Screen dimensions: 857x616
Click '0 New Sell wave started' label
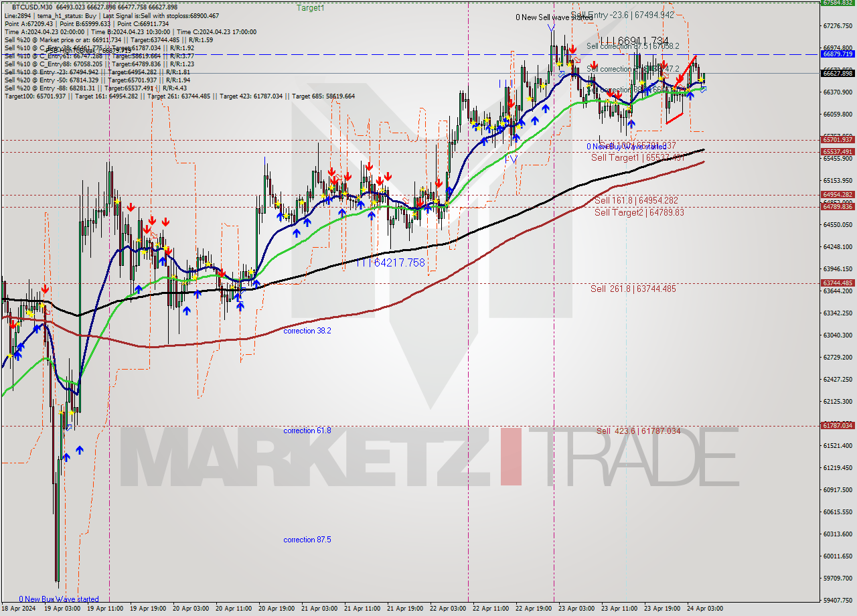coord(554,17)
